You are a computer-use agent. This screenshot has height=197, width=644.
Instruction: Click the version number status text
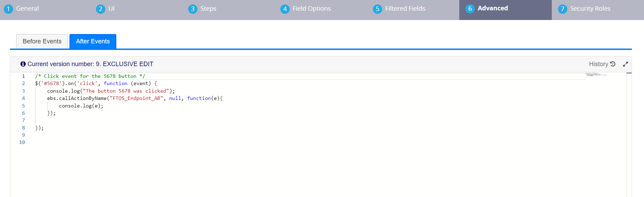point(90,64)
